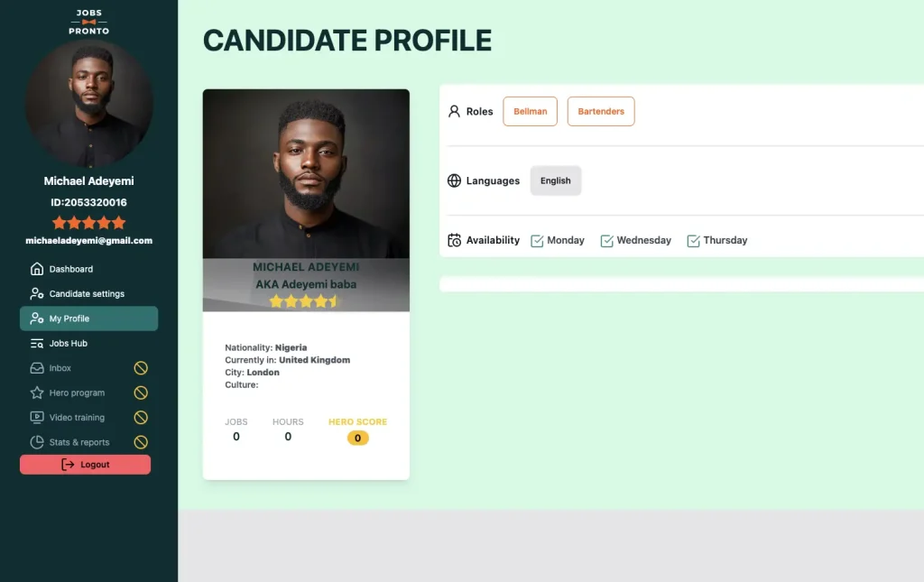Select the English language tag

(x=556, y=180)
